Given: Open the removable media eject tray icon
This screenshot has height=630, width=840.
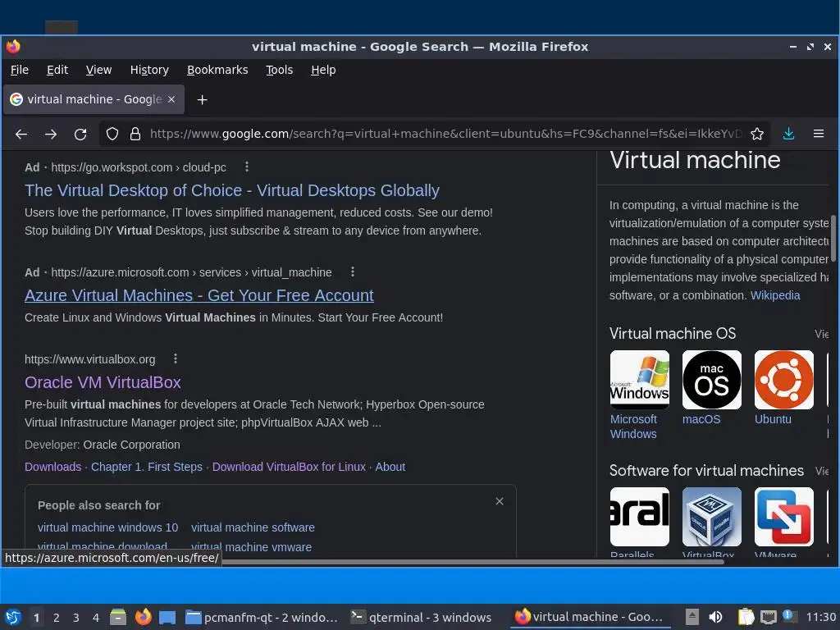Looking at the screenshot, I should coord(692,617).
